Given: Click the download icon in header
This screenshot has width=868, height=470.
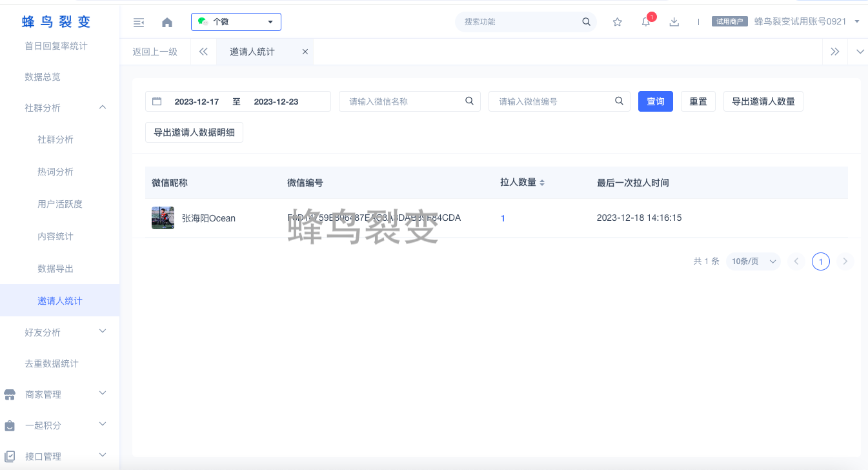Looking at the screenshot, I should pos(674,22).
